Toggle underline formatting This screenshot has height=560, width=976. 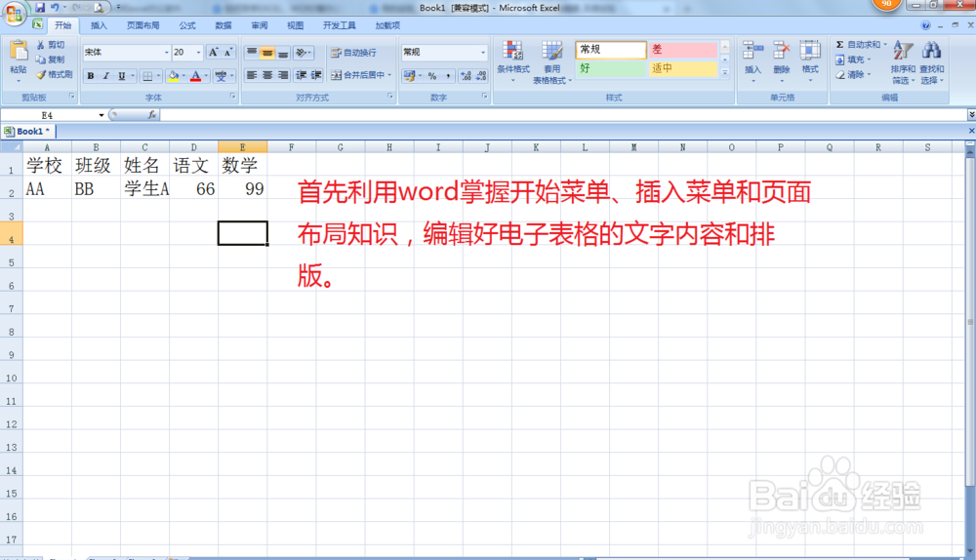click(121, 76)
